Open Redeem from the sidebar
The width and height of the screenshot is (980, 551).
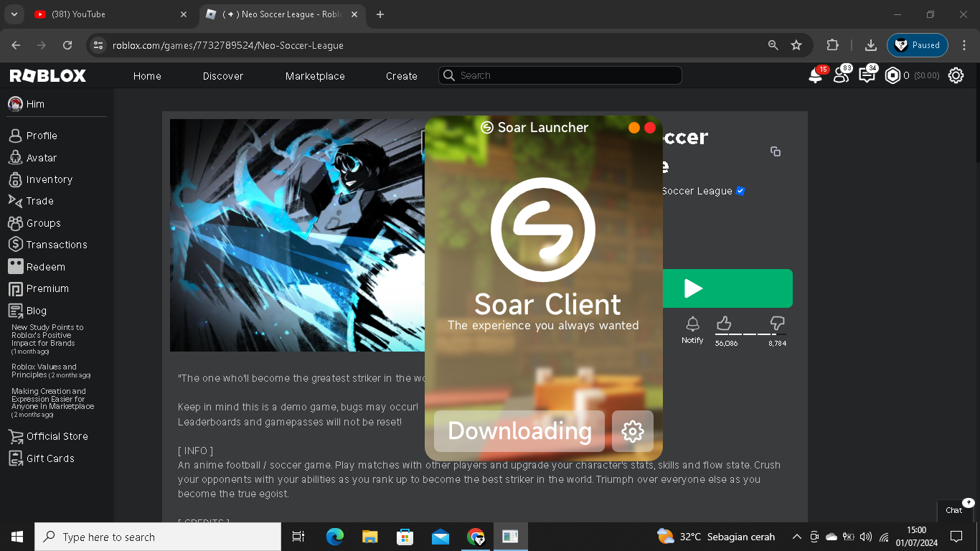point(37,267)
